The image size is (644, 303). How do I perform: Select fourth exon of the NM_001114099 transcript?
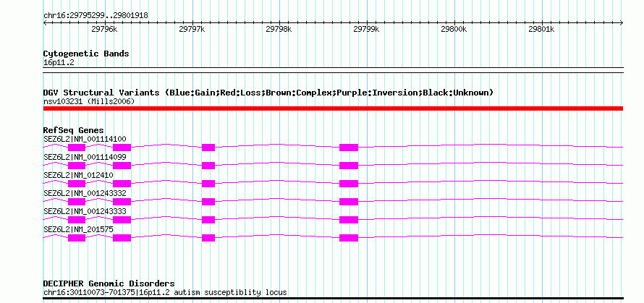[x=349, y=166]
